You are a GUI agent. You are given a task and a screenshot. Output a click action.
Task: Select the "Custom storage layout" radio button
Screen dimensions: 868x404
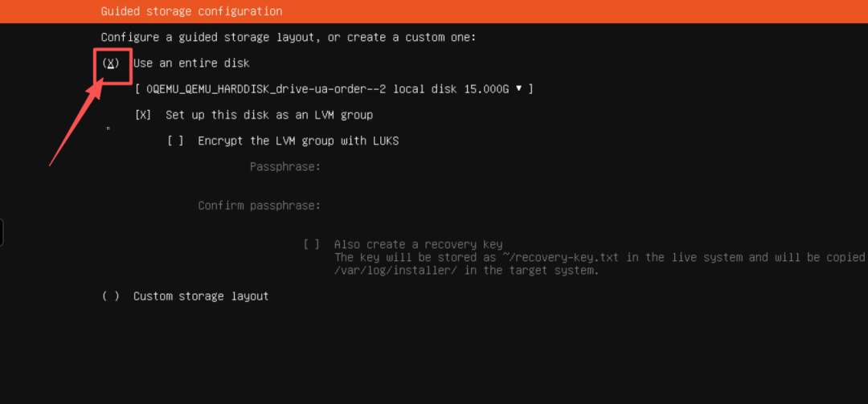111,296
